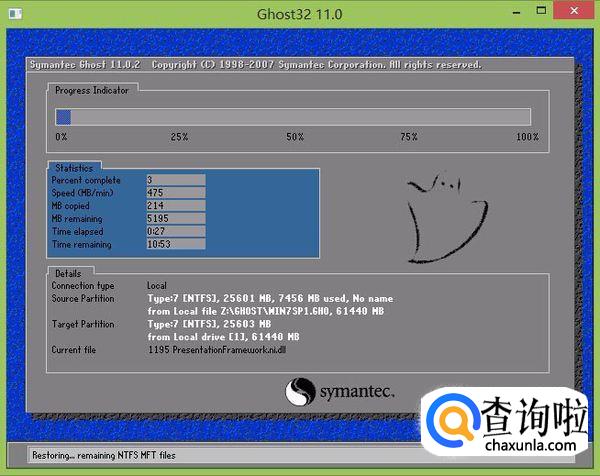
Task: Click the Ghost mascot drawing
Action: (447, 218)
